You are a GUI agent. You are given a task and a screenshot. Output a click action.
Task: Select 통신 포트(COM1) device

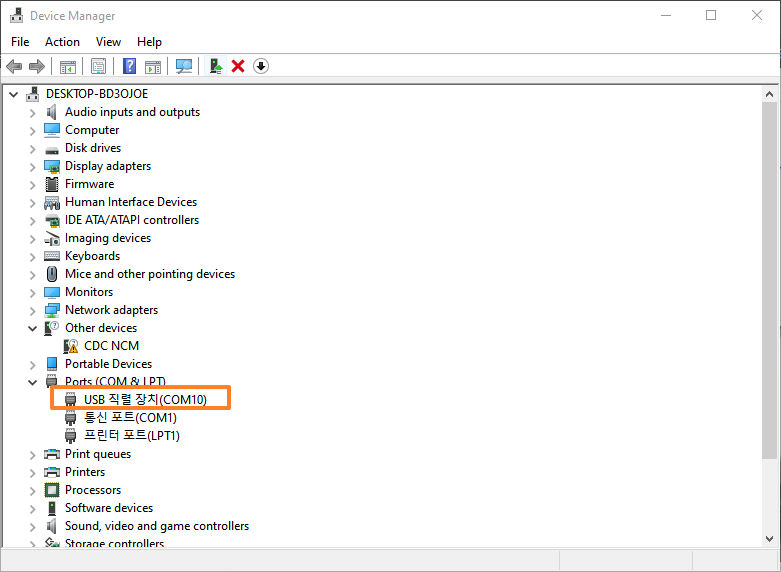click(x=130, y=418)
